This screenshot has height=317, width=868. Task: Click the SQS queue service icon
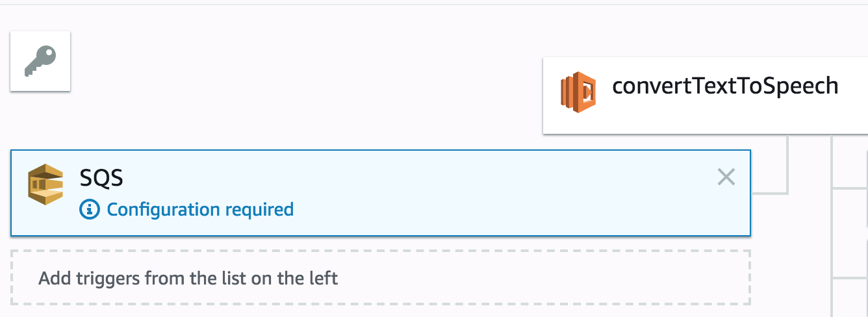(45, 184)
